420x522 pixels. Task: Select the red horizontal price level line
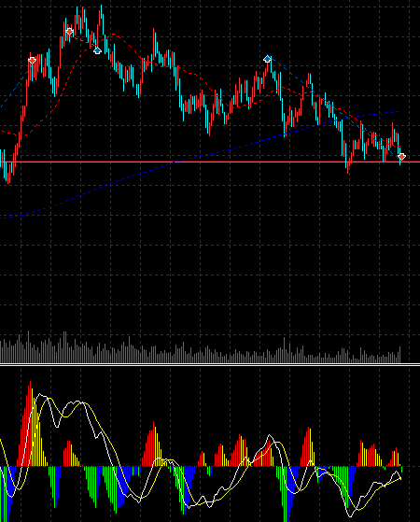210,162
